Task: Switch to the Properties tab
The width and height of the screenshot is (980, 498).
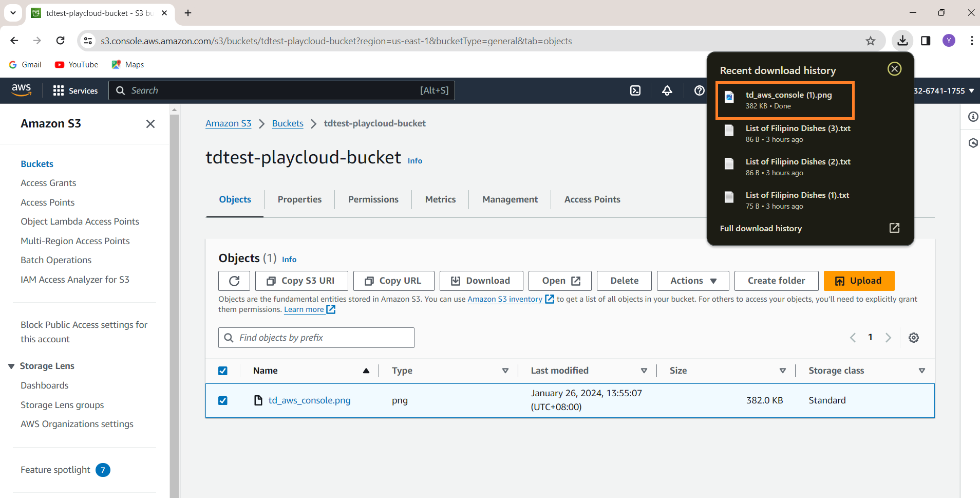Action: (299, 199)
